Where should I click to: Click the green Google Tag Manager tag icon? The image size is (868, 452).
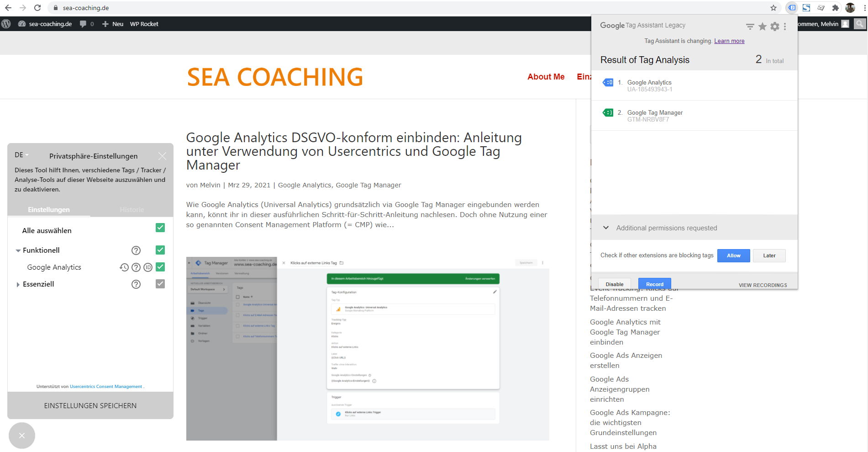click(608, 112)
